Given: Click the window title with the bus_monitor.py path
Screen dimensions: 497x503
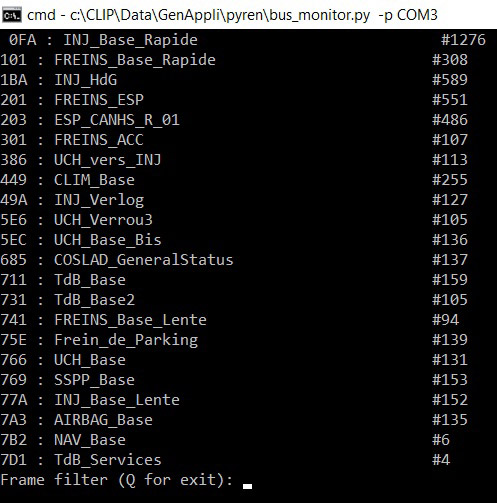Looking at the screenshot, I should click(232, 15).
